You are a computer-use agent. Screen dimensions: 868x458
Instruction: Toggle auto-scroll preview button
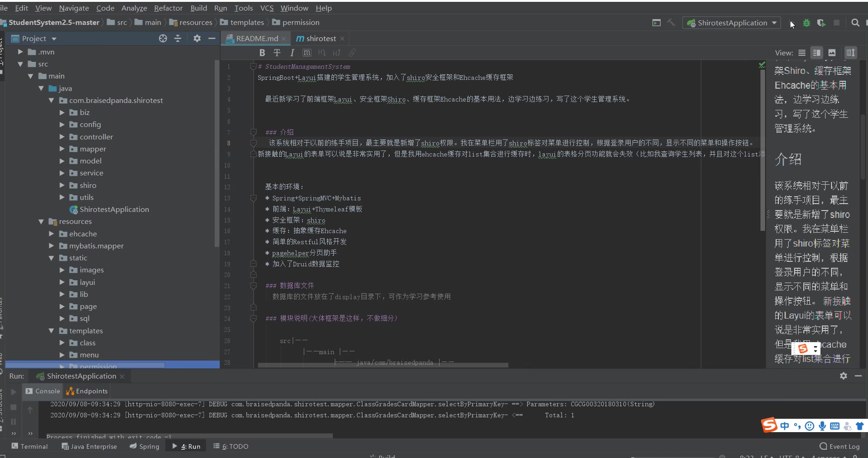point(850,53)
